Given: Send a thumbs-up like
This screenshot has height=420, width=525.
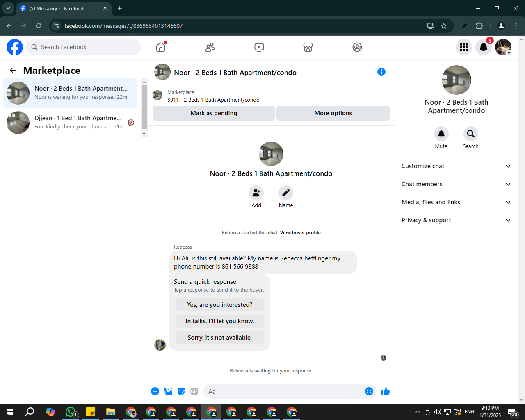Looking at the screenshot, I should pyautogui.click(x=386, y=391).
